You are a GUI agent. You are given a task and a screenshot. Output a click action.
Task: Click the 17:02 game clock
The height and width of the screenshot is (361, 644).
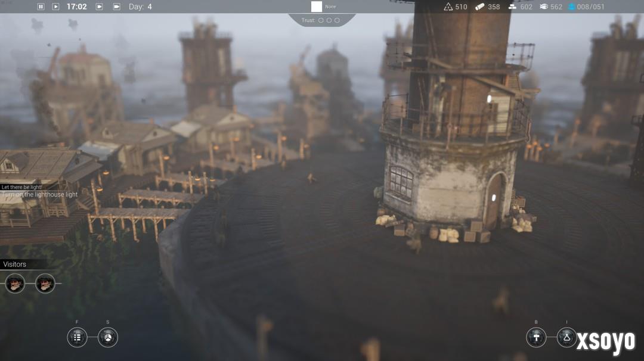click(x=76, y=7)
